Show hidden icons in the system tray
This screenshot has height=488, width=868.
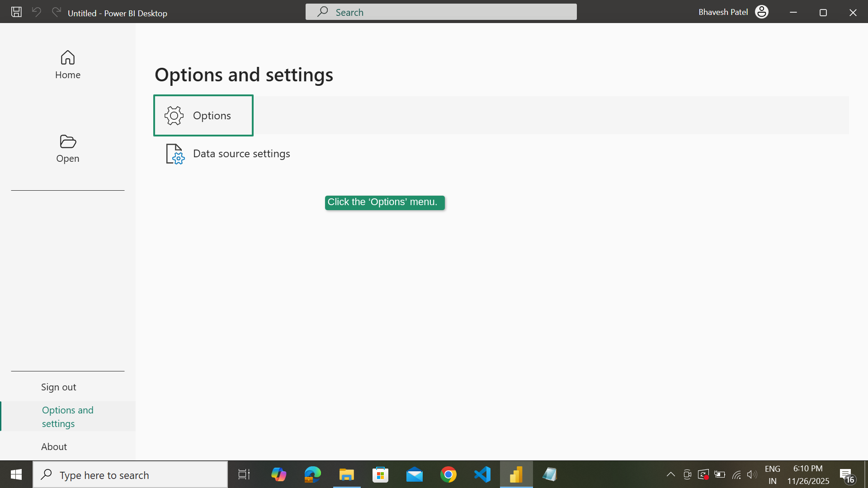pos(671,474)
